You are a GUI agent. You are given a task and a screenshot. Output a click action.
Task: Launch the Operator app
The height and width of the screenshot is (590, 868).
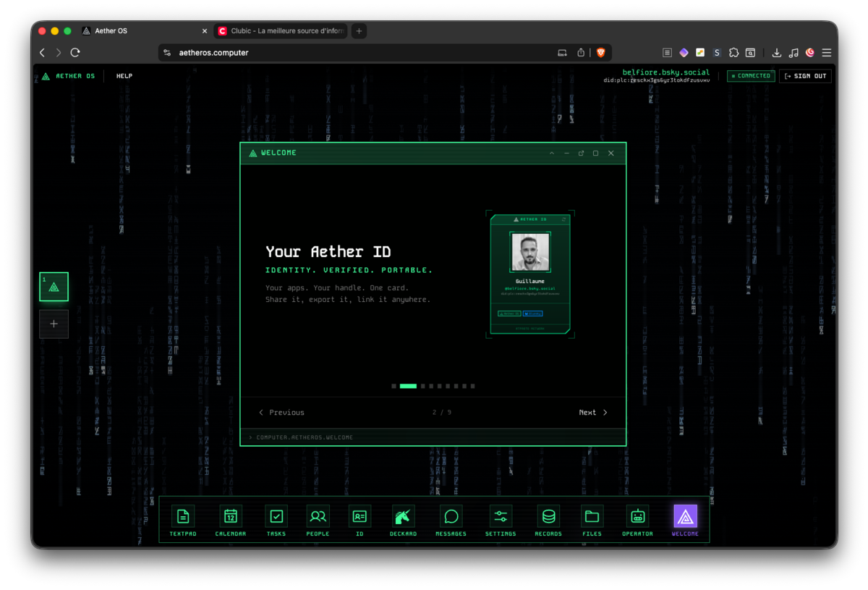pyautogui.click(x=637, y=517)
